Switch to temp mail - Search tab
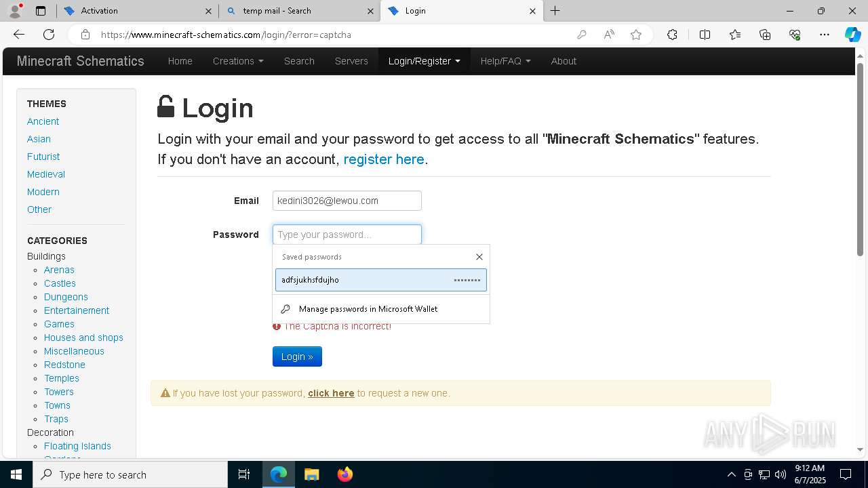868x488 pixels. (300, 11)
